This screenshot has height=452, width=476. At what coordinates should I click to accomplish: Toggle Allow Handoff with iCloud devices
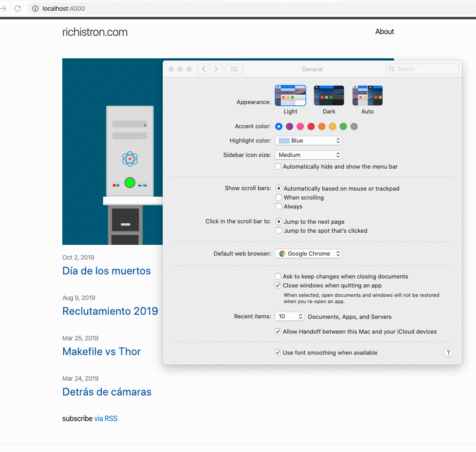click(278, 331)
